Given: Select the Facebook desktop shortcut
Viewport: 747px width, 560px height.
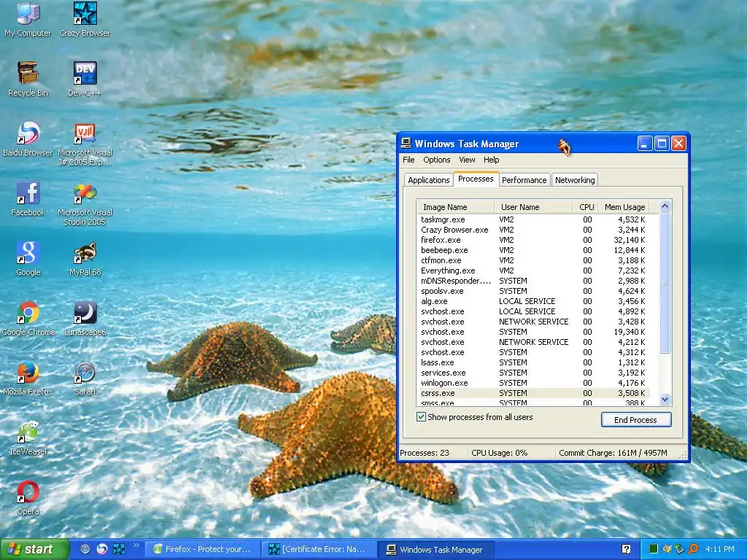Looking at the screenshot, I should pos(28,198).
